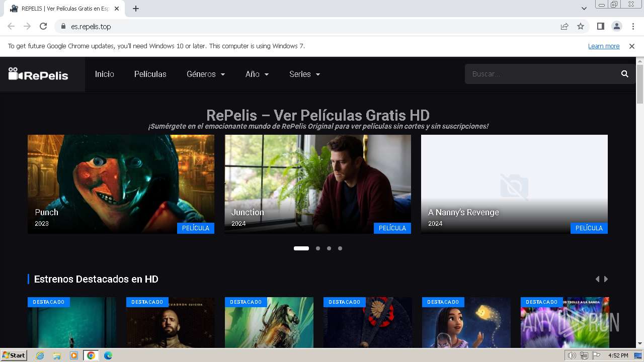
Task: Open the Aquaman DESTACADO poster
Action: coord(269,322)
